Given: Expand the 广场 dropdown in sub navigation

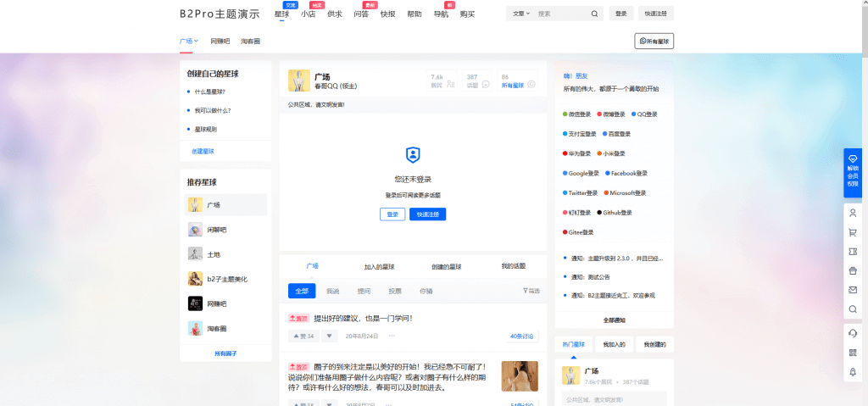Looking at the screenshot, I should (189, 41).
